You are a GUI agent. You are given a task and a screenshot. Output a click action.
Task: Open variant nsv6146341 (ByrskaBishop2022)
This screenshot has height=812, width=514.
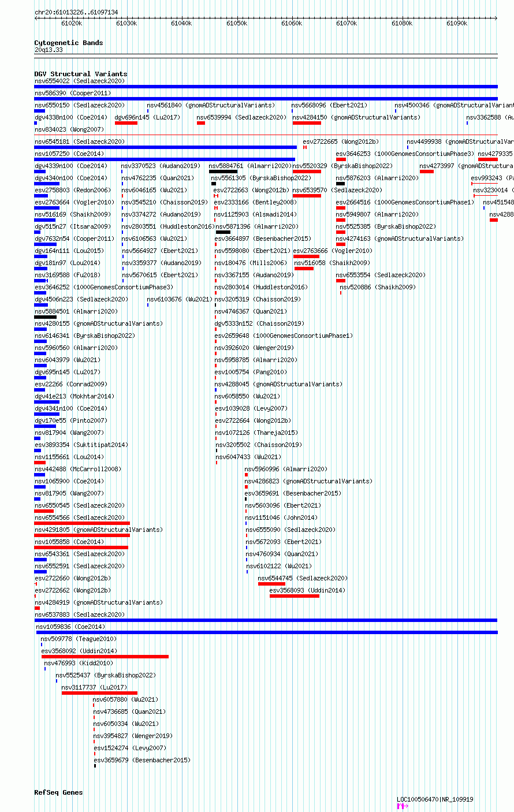(85, 336)
